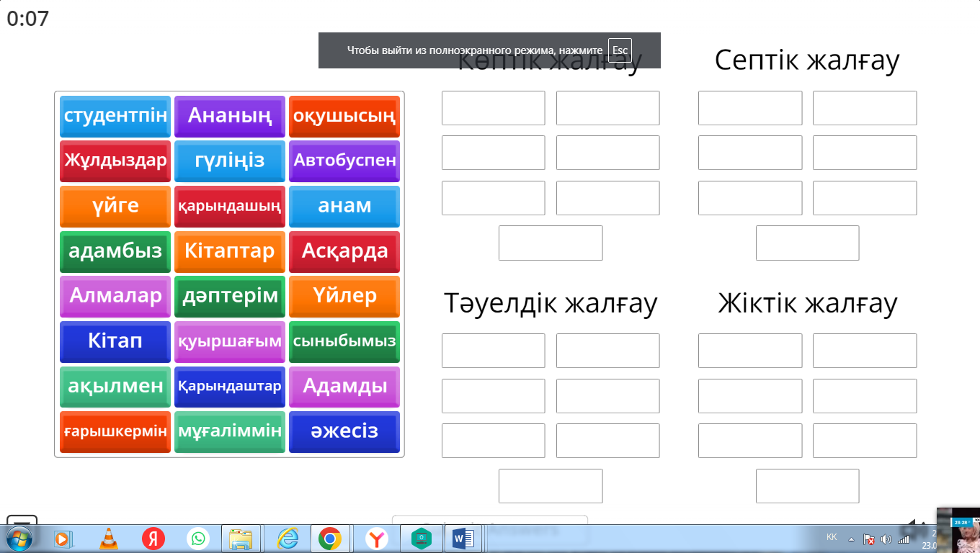Pick the 'әжесіз' blue tile
980x553 pixels.
tap(344, 432)
